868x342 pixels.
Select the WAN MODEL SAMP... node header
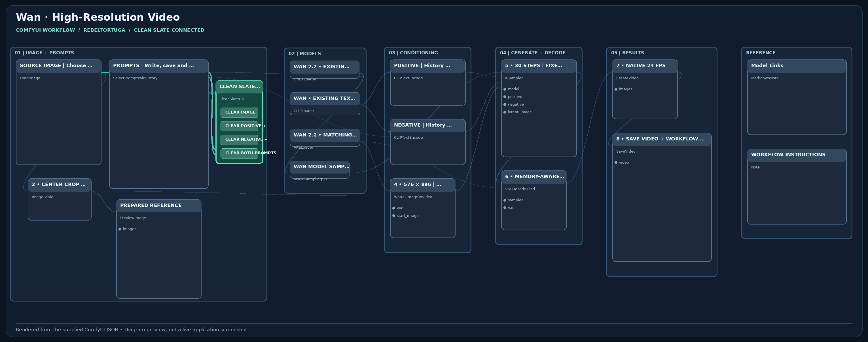tap(319, 167)
